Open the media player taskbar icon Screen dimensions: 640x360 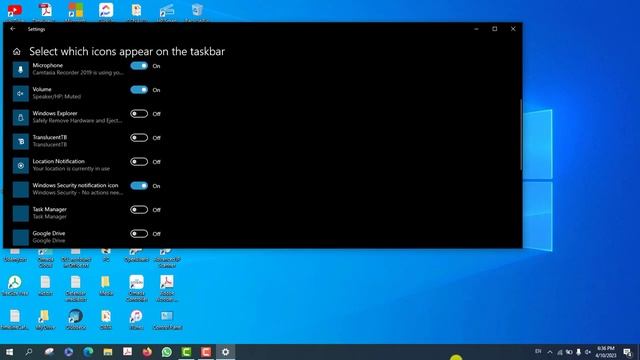[x=68, y=352]
